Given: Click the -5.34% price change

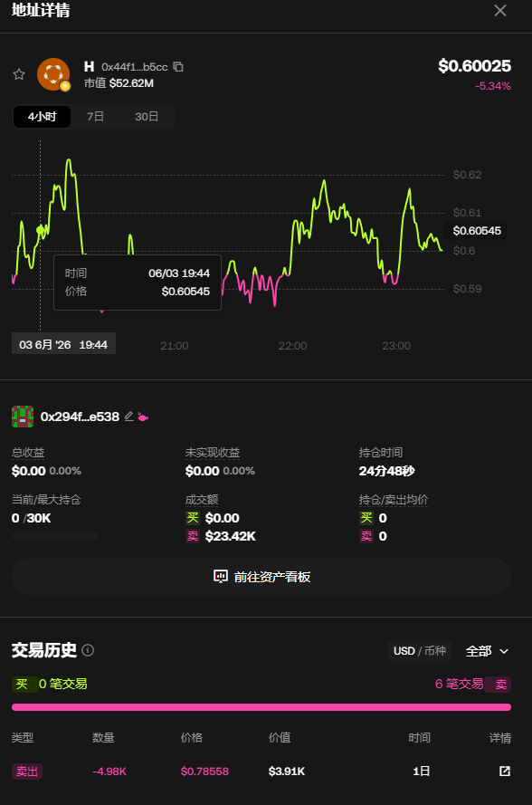Looking at the screenshot, I should pos(493,86).
